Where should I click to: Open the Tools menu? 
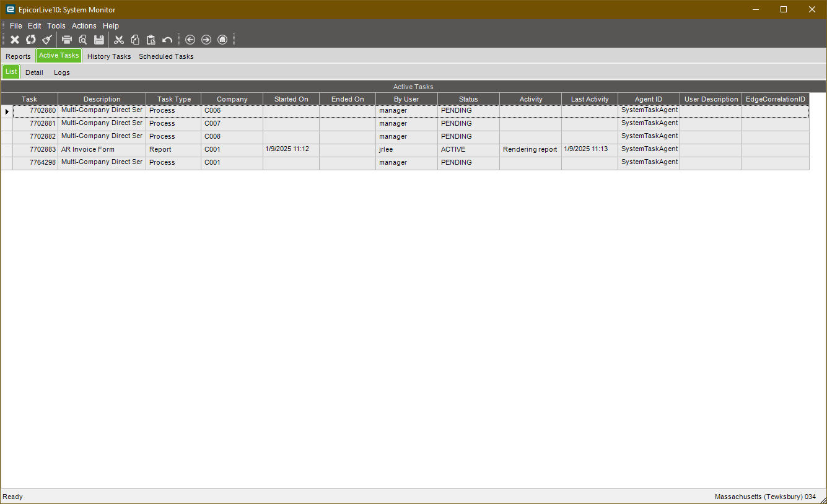click(x=56, y=26)
